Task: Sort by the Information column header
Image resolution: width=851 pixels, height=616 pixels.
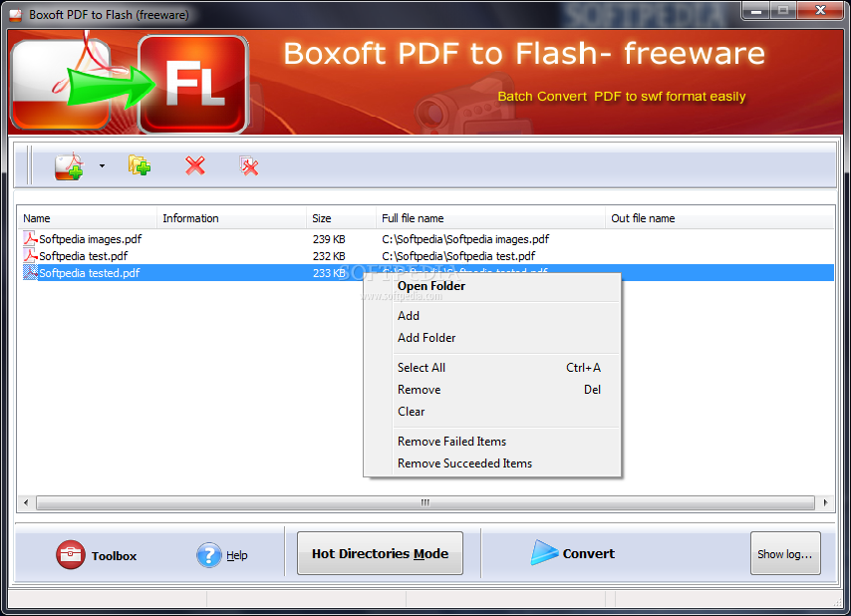Action: [232, 218]
